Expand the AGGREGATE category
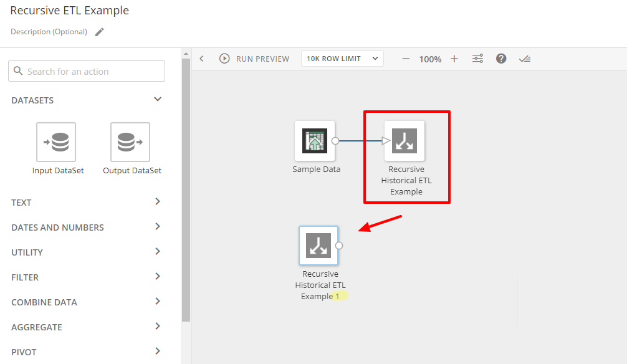Image resolution: width=627 pixels, height=364 pixels. [x=86, y=327]
